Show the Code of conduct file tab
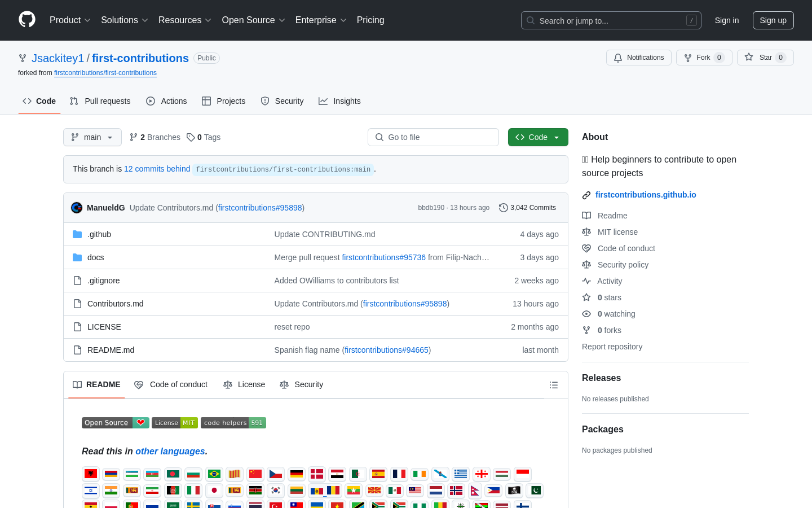This screenshot has height=508, width=812. (x=171, y=385)
